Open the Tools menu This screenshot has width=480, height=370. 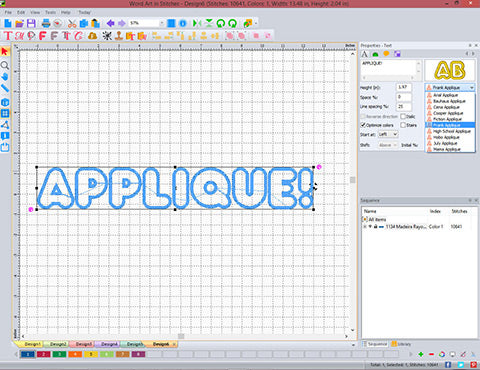pos(50,12)
